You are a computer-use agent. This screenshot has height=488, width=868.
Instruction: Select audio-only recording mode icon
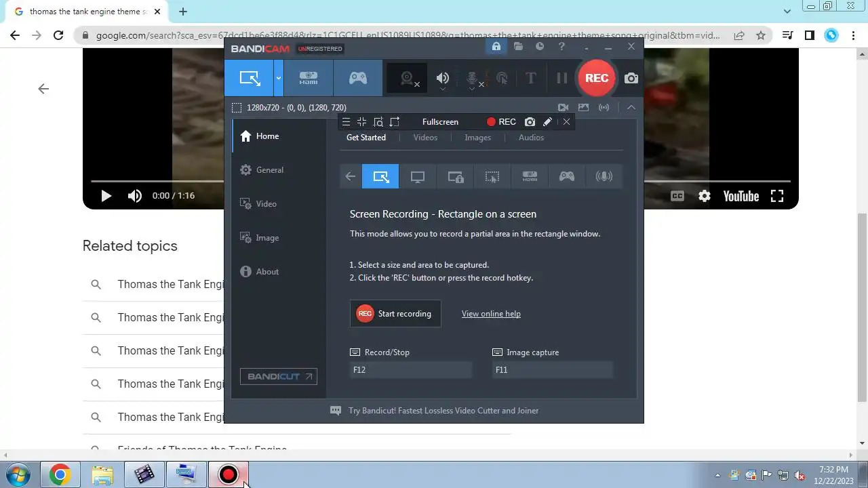(604, 176)
